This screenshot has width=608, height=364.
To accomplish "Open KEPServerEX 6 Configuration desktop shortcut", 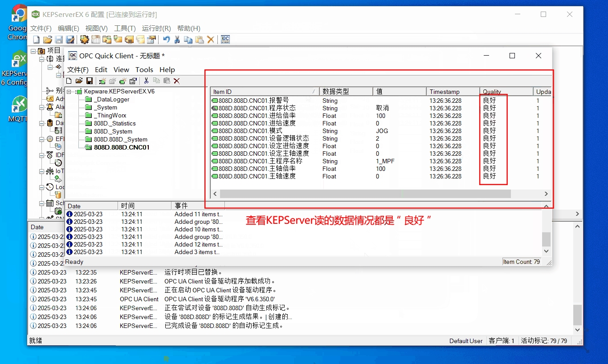I will (16, 68).
